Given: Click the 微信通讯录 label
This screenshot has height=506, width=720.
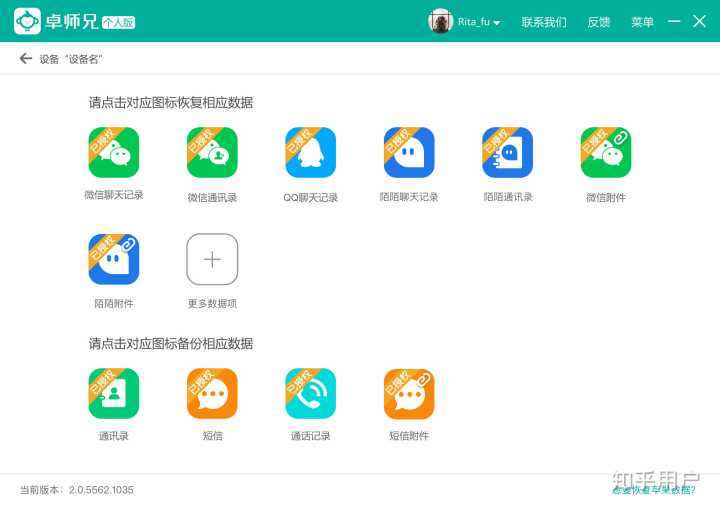Looking at the screenshot, I should point(212,197).
